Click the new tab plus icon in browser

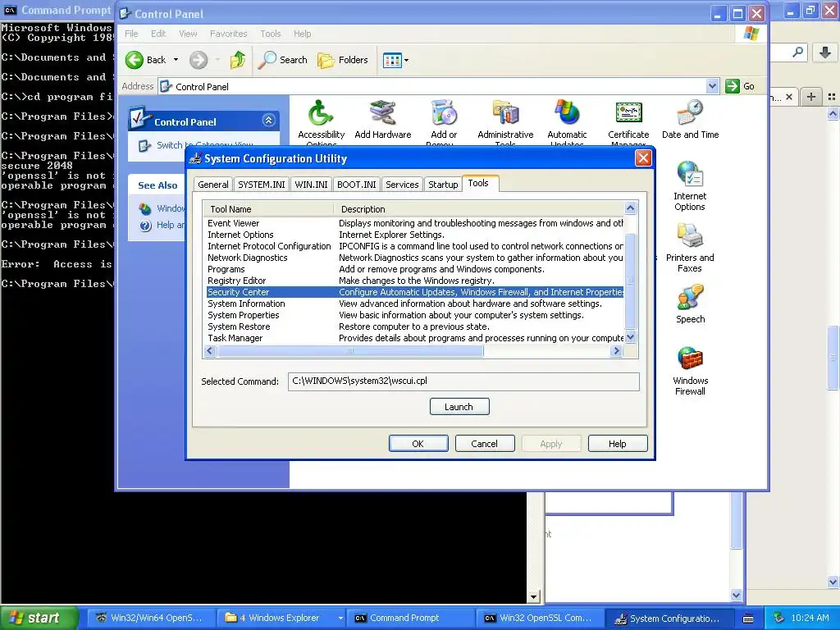(811, 97)
